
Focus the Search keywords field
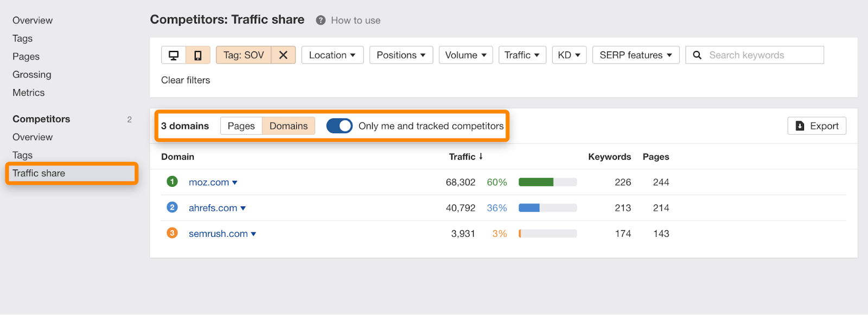755,55
